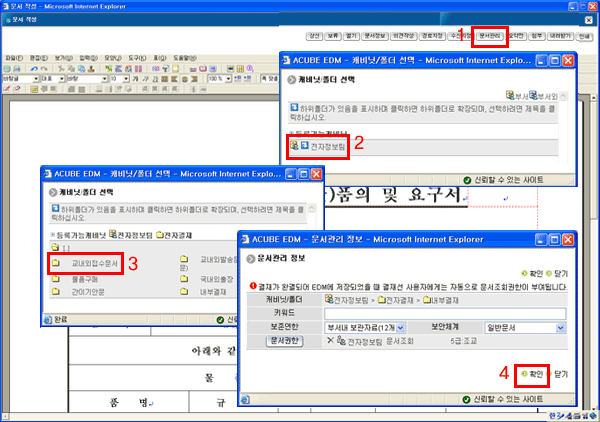Click the bold 가 icon

[x=135, y=79]
